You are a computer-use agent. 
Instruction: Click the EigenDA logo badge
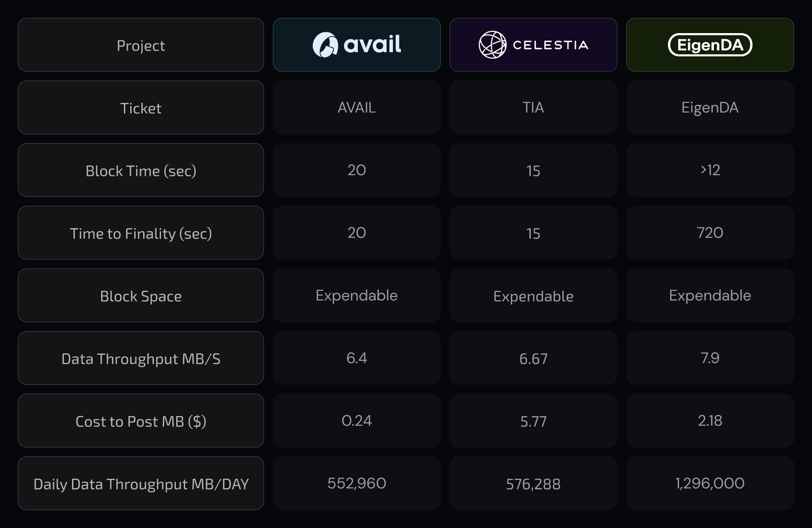click(710, 45)
